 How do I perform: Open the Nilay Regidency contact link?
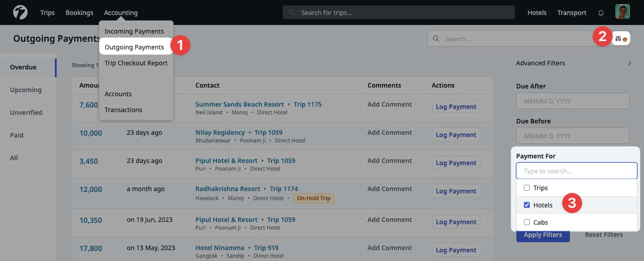click(x=220, y=133)
